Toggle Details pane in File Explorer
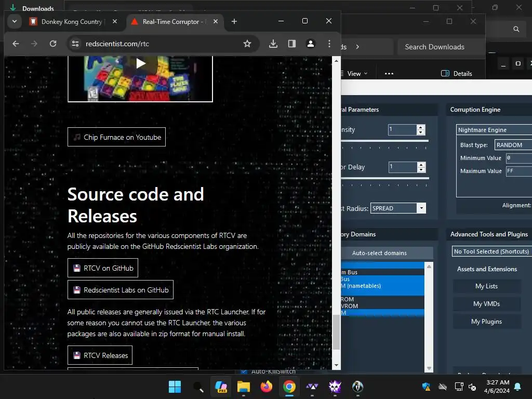Image resolution: width=532 pixels, height=399 pixels. pyautogui.click(x=456, y=74)
